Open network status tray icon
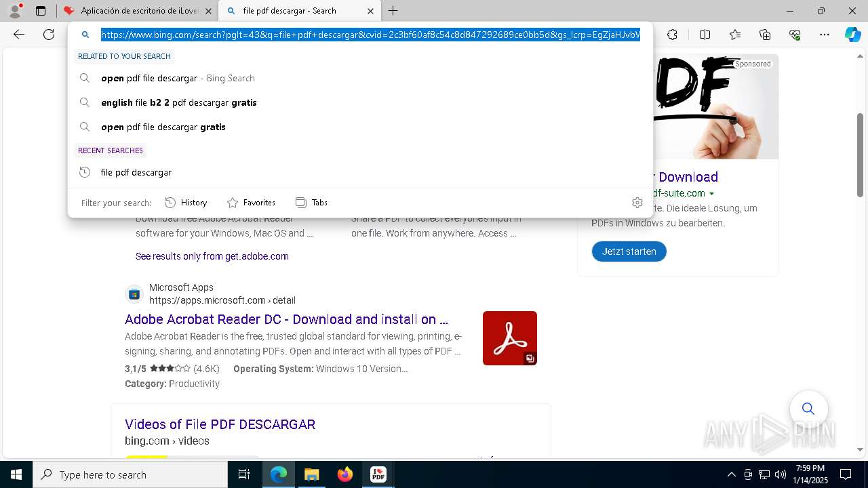868x488 pixels. tap(764, 474)
